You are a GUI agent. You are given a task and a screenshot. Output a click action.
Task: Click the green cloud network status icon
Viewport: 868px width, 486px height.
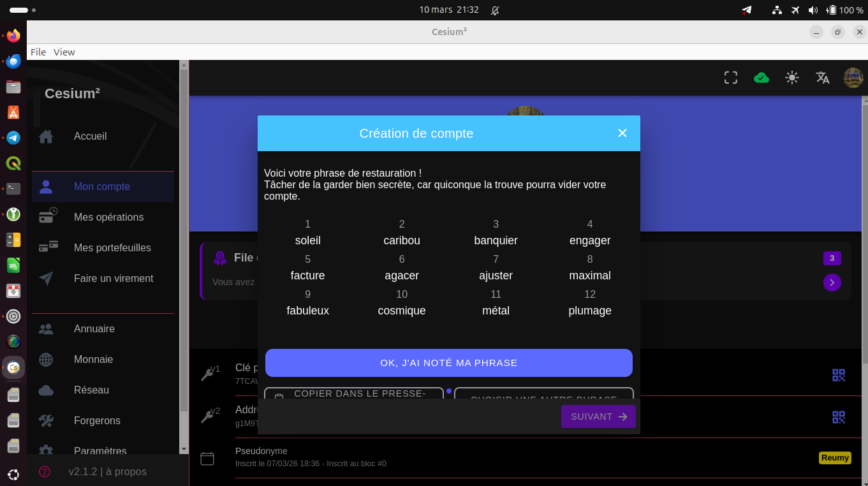point(761,78)
